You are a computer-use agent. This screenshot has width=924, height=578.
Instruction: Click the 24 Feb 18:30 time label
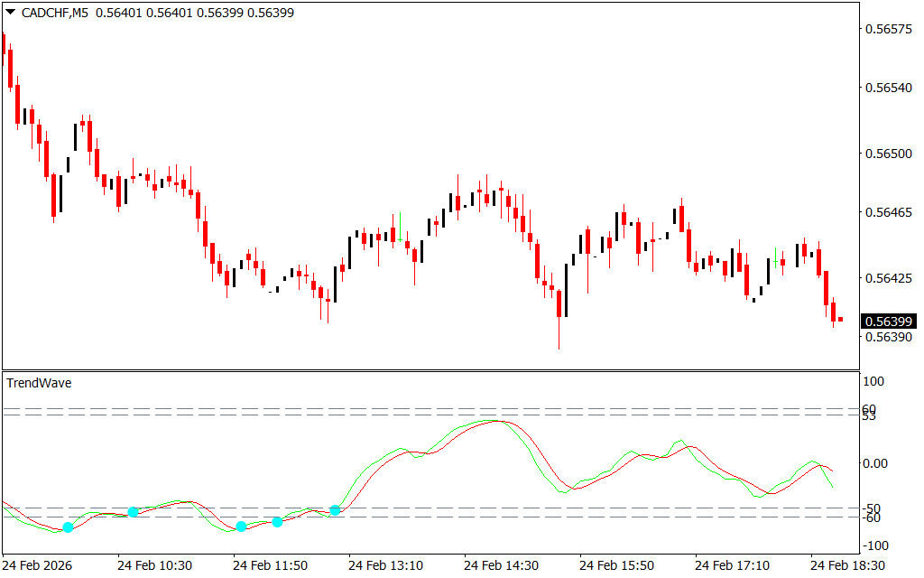[847, 565]
